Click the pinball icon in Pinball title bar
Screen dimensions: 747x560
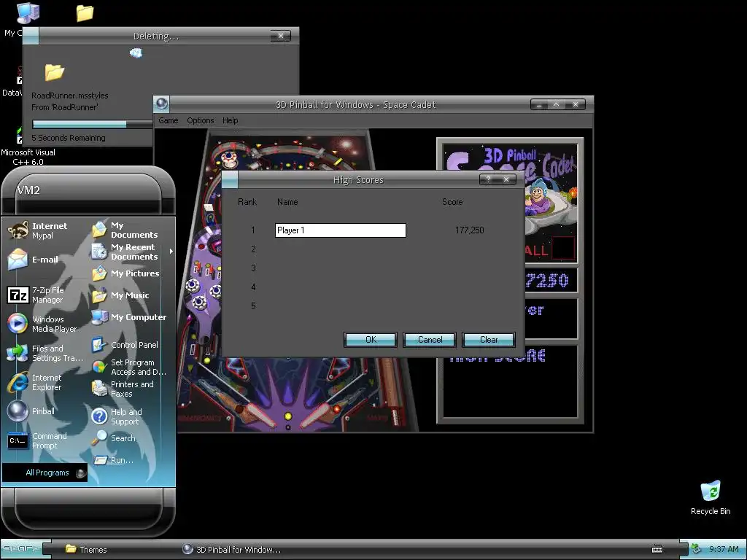(x=161, y=104)
